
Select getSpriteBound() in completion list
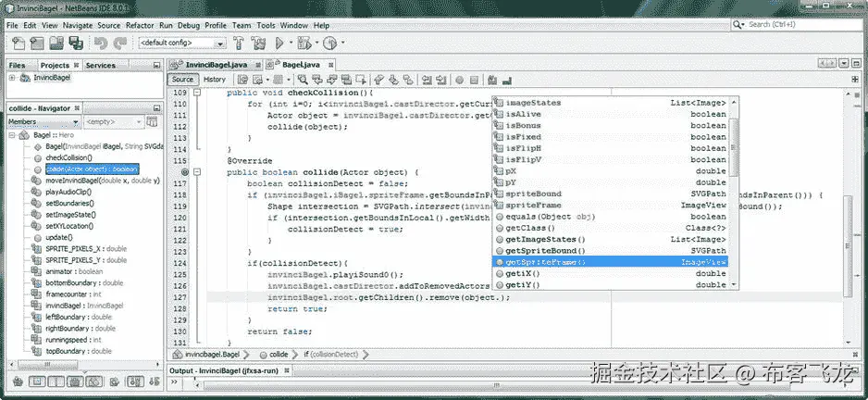610,251
